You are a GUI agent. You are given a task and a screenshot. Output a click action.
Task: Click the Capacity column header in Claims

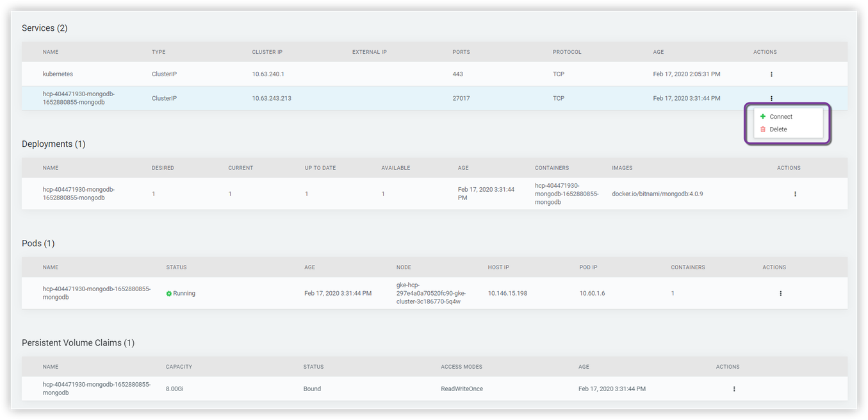pyautogui.click(x=179, y=367)
